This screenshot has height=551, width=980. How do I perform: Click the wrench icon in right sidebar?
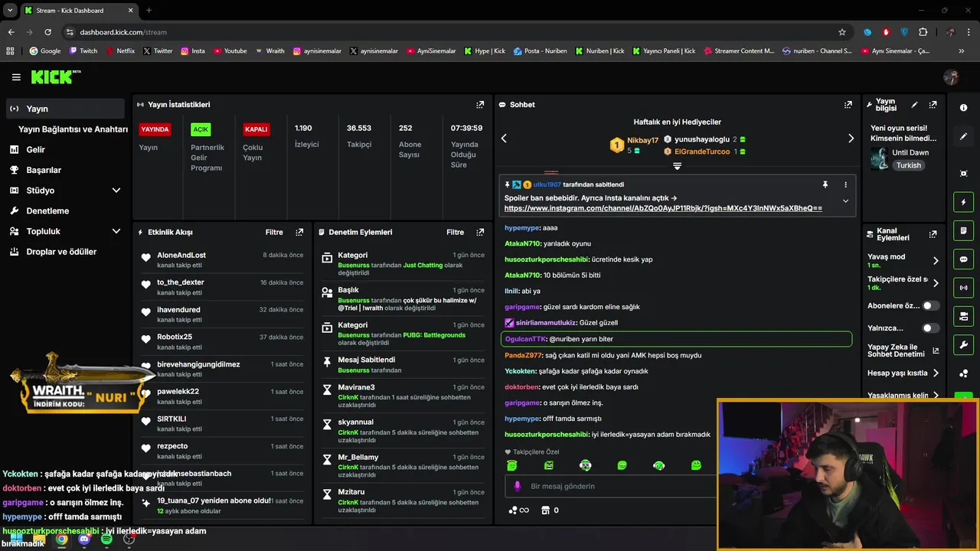[x=963, y=344]
